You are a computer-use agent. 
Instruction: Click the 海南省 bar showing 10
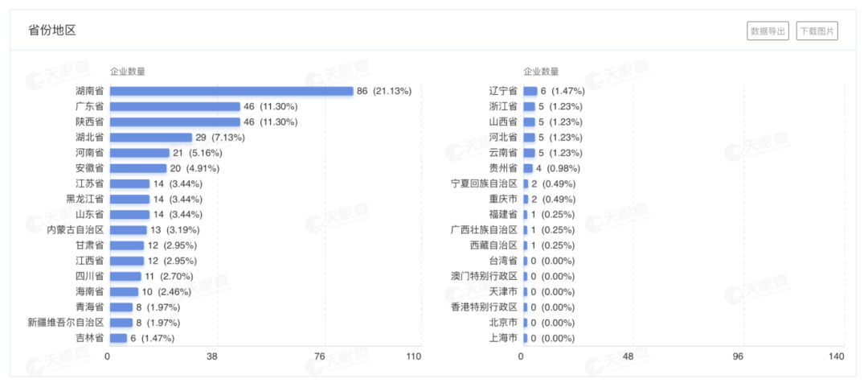124,291
